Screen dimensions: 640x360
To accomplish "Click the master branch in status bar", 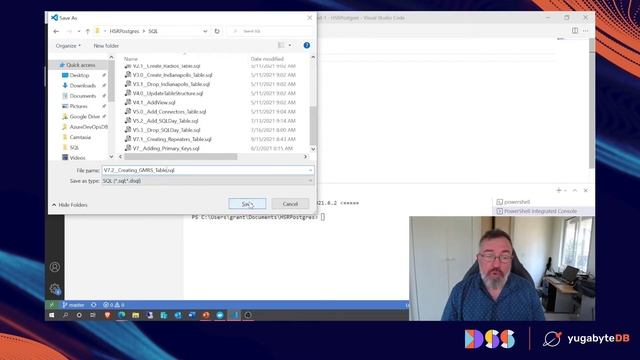I will 73,305.
